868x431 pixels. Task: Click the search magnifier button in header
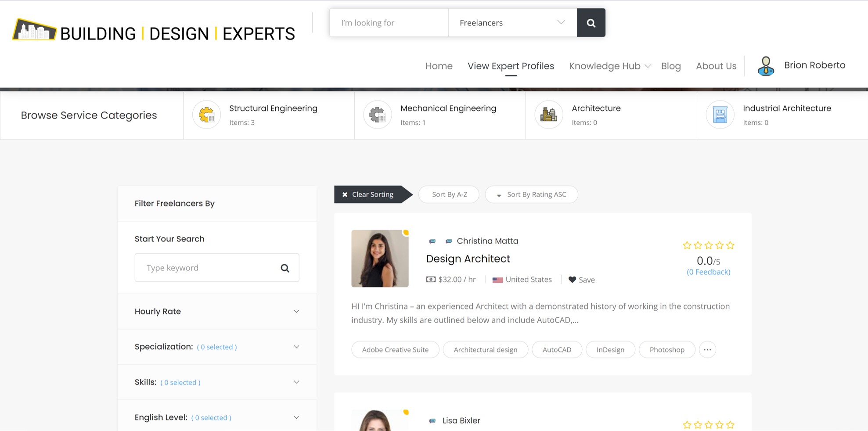point(591,23)
